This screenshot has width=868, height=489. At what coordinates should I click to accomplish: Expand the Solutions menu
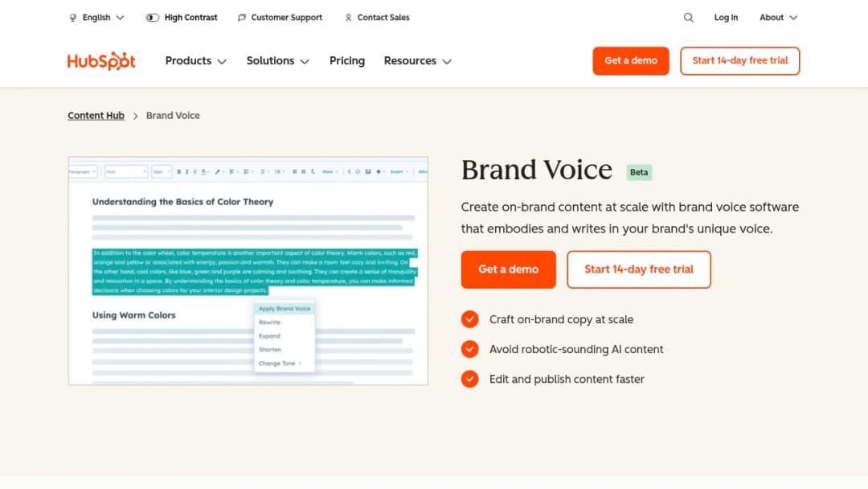pyautogui.click(x=278, y=61)
